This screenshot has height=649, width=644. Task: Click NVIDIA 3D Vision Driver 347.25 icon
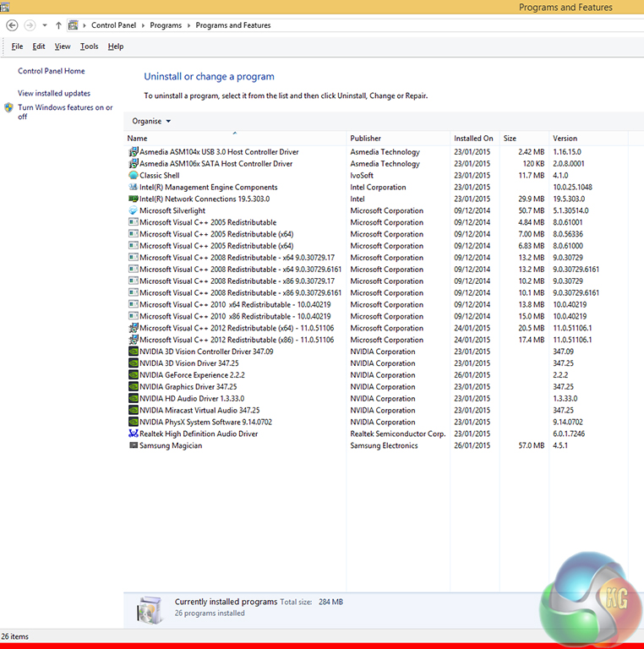tap(134, 363)
